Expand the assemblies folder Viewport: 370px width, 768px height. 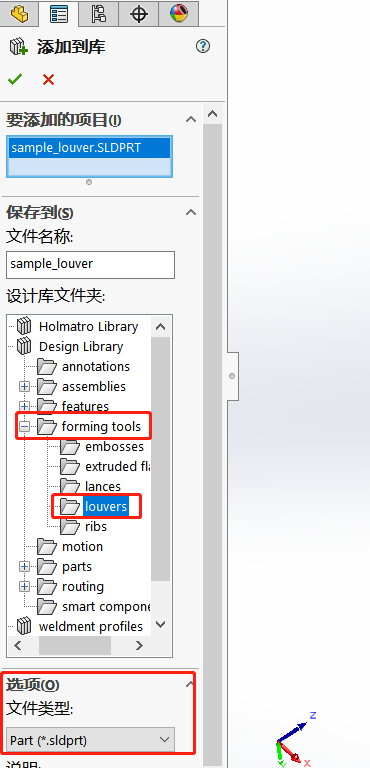[x=24, y=386]
